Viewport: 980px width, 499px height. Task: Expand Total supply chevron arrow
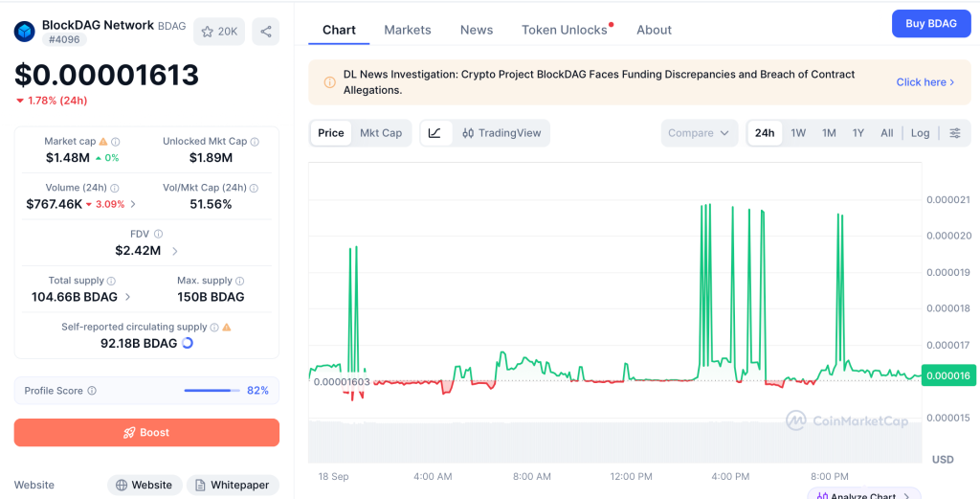coord(128,297)
